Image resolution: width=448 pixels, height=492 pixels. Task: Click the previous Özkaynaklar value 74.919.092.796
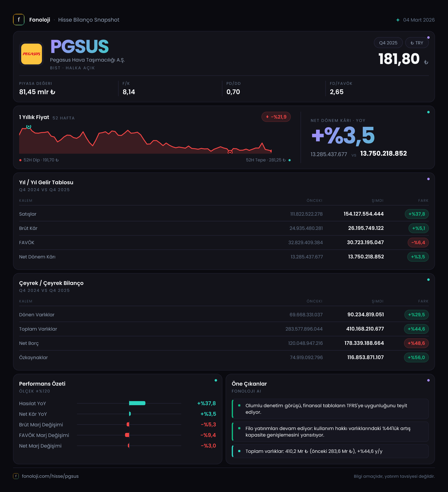pyautogui.click(x=306, y=357)
